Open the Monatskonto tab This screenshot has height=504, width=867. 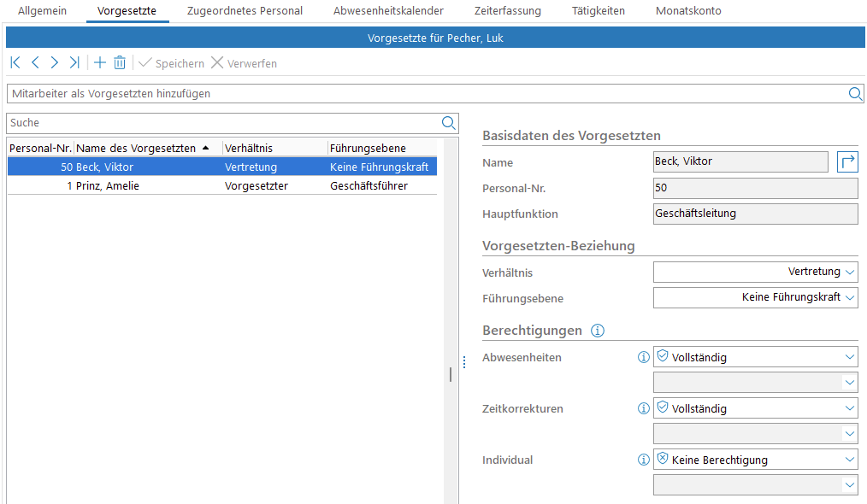pyautogui.click(x=687, y=11)
